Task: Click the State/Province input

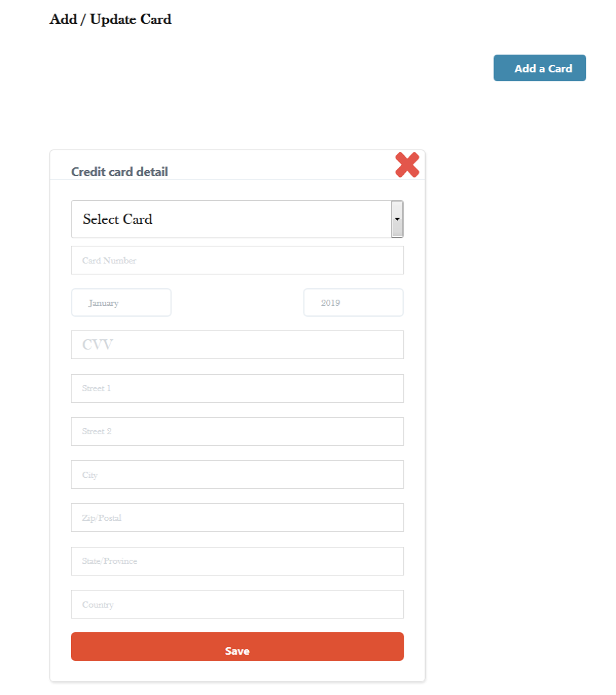Action: coord(237,561)
